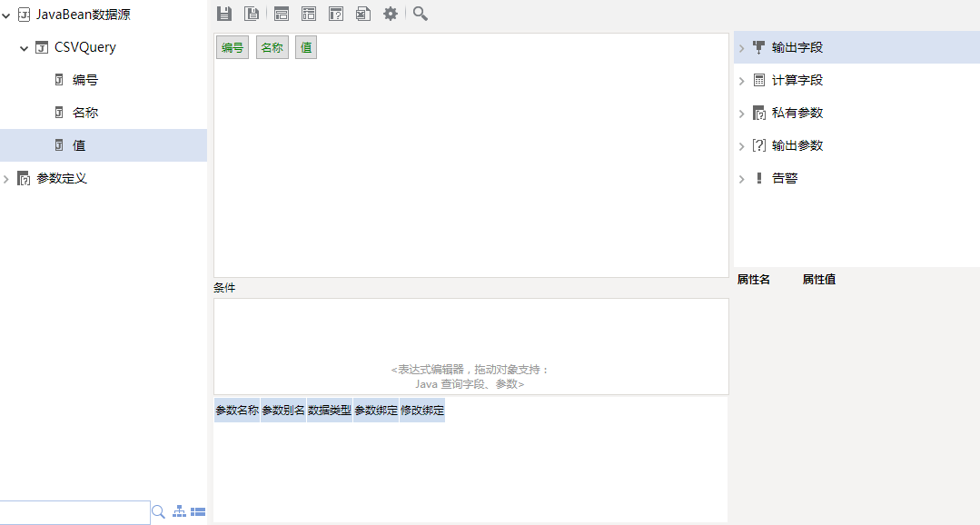The image size is (980, 525).
Task: Expand the 输出参数 section
Action: tap(742, 146)
